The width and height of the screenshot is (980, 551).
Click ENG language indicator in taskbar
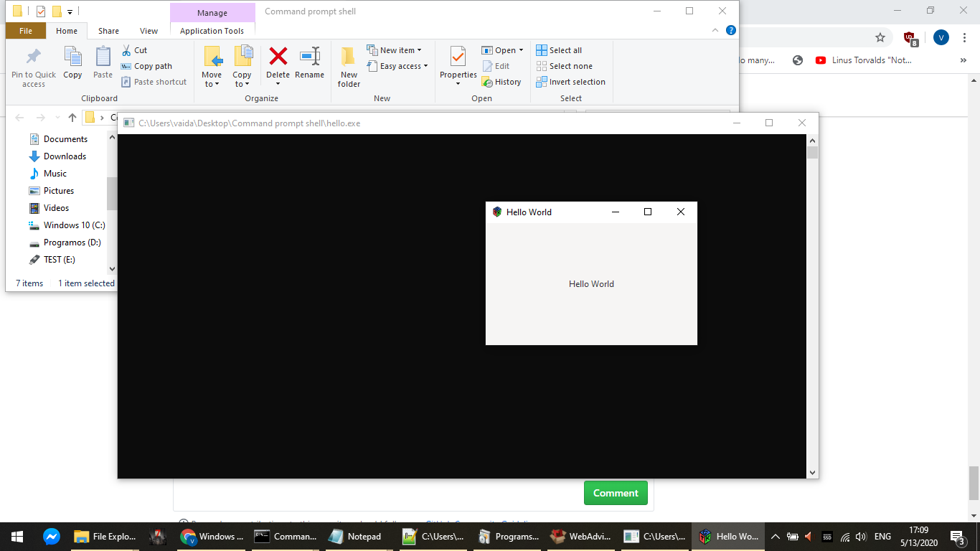[882, 537]
